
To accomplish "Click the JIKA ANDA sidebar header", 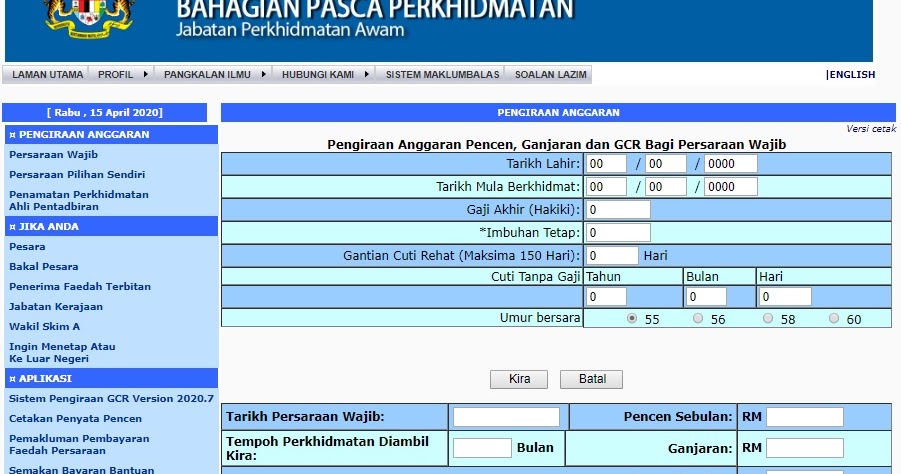I will 111,226.
